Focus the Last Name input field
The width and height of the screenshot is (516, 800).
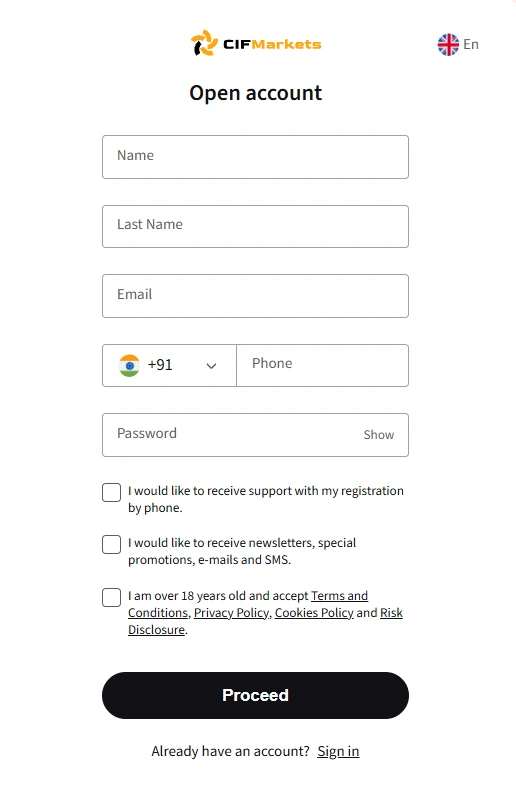point(255,227)
